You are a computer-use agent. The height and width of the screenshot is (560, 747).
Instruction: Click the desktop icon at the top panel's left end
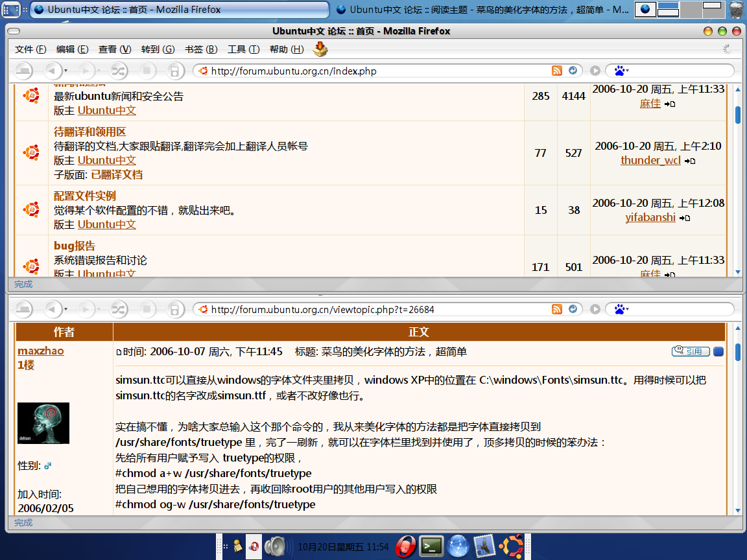tap(11, 10)
